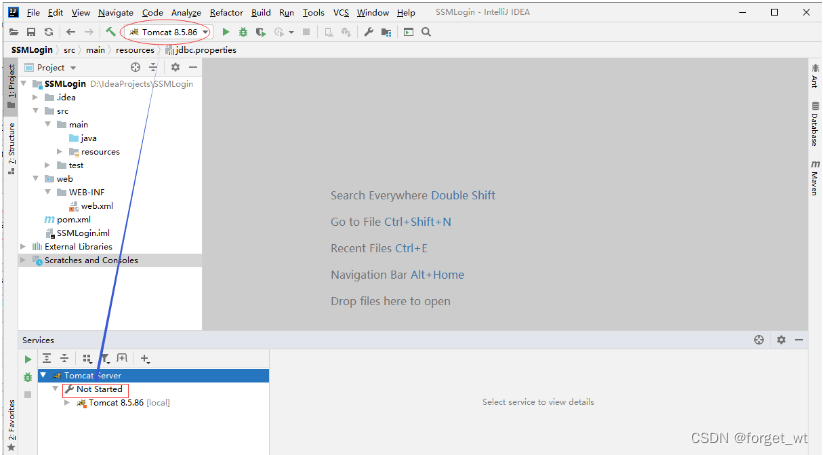Screen dimensions: 823x455
Task: Navigate back with the left arrow
Action: [x=71, y=32]
